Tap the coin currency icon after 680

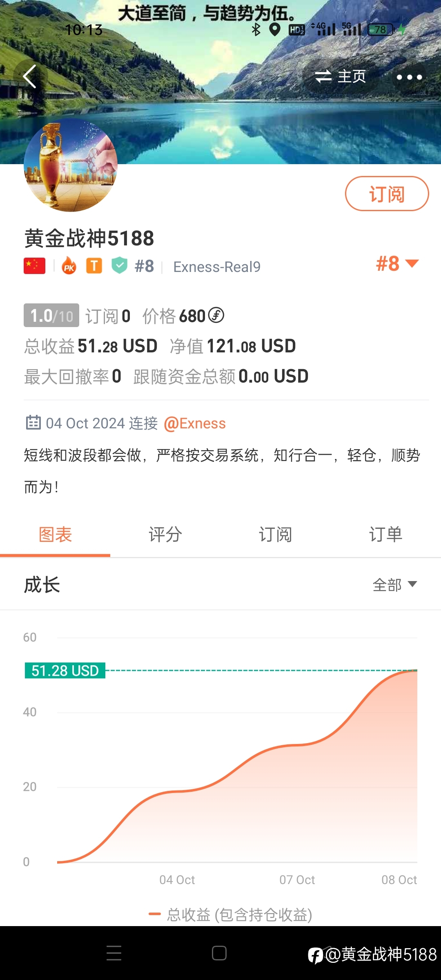pyautogui.click(x=216, y=315)
